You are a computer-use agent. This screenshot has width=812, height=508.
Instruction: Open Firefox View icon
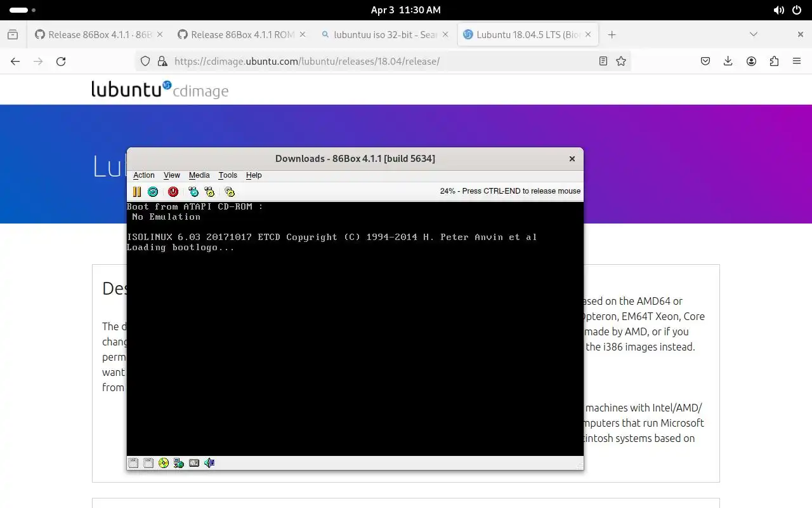(13, 35)
